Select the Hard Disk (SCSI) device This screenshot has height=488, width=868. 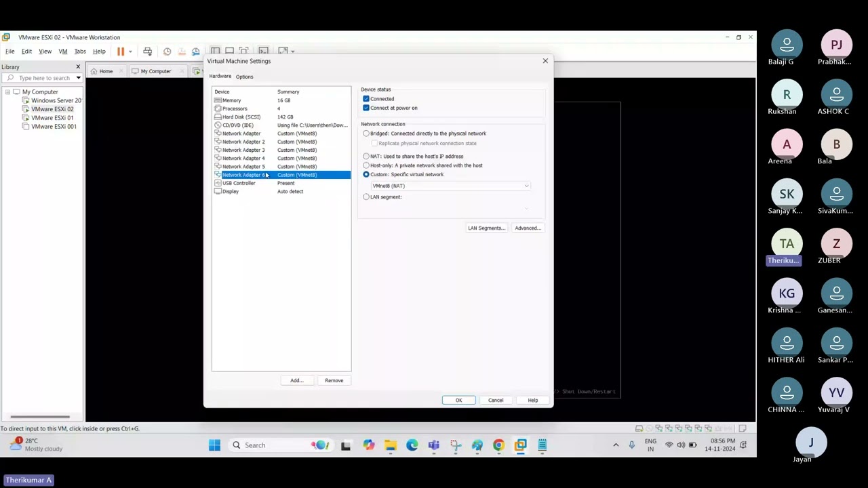point(281,117)
